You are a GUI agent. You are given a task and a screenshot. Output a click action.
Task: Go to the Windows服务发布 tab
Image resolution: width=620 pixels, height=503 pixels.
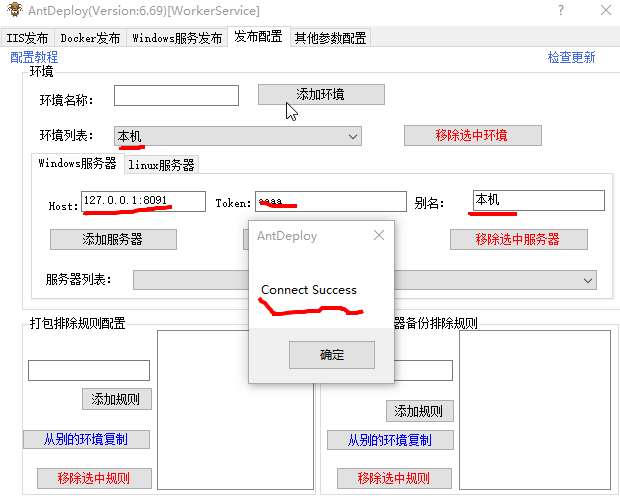point(177,38)
